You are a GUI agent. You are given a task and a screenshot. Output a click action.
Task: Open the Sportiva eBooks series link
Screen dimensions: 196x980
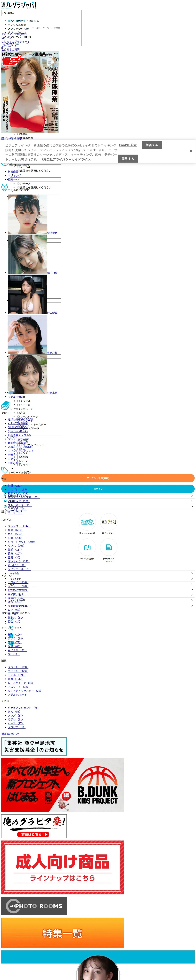click(18, 431)
